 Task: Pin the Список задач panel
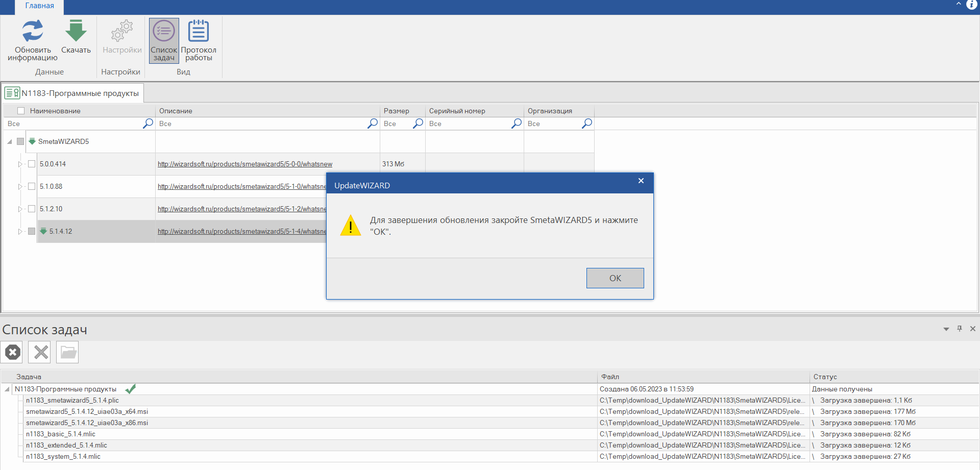(960, 329)
